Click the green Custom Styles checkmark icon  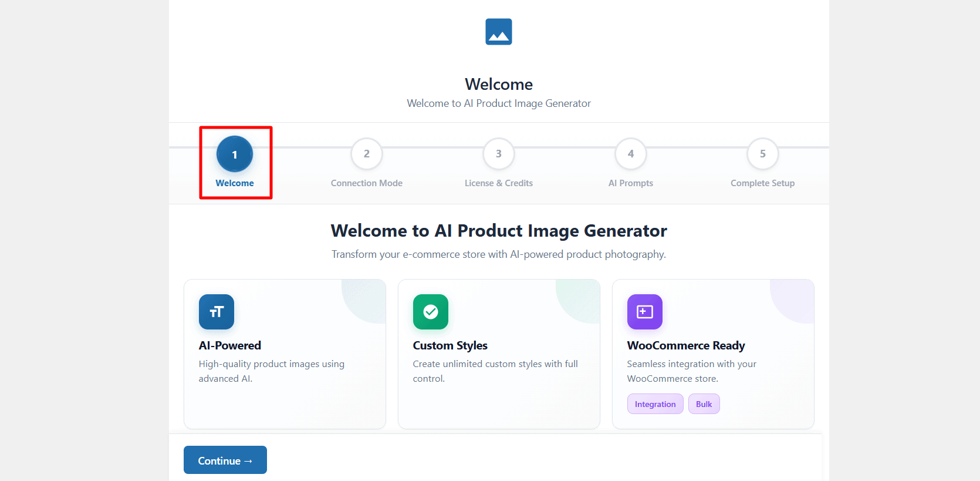(x=431, y=312)
